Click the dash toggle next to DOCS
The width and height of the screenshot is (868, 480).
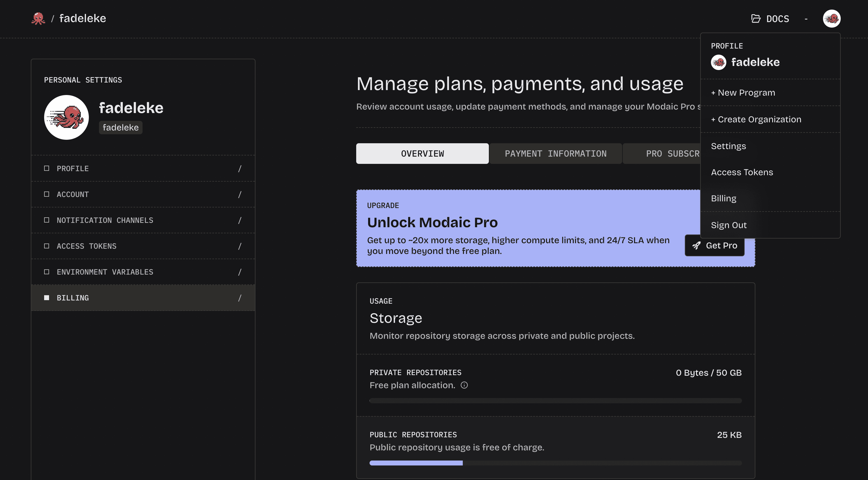coord(806,19)
